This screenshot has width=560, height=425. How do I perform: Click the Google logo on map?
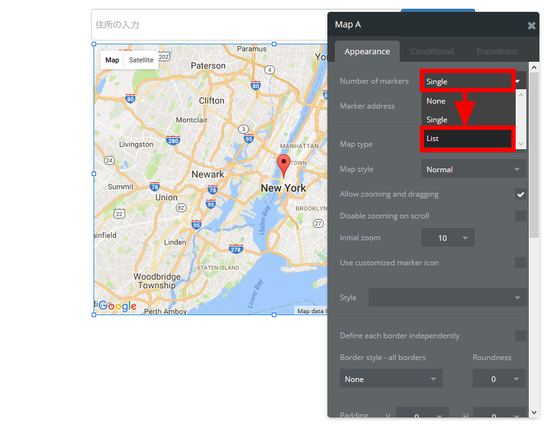click(118, 306)
